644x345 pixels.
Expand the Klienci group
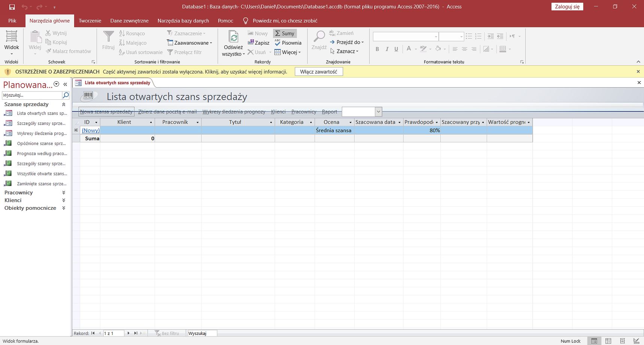[64, 200]
